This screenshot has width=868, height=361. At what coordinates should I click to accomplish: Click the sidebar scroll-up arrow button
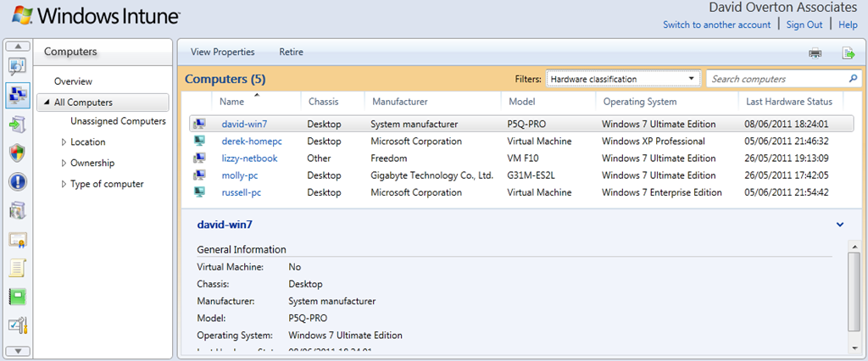tap(18, 46)
